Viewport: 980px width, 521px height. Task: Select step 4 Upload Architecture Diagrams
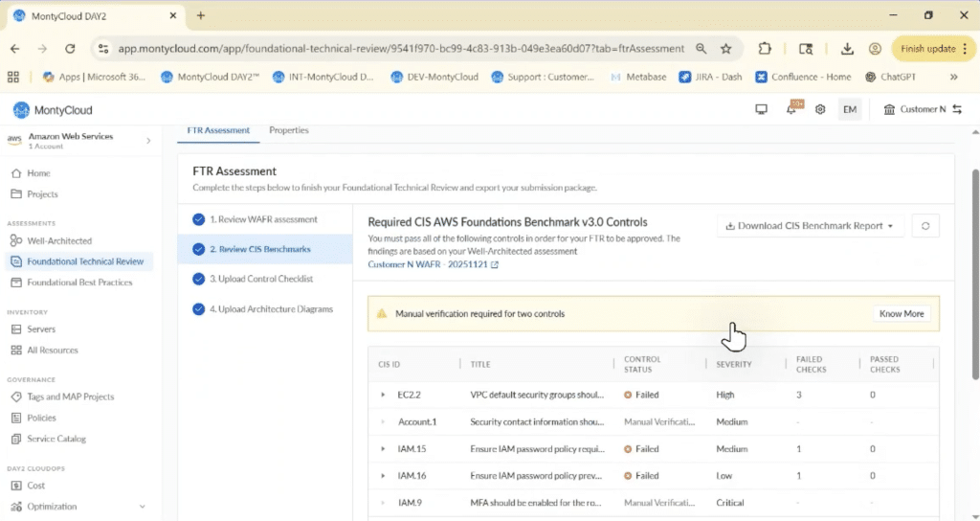coord(271,309)
